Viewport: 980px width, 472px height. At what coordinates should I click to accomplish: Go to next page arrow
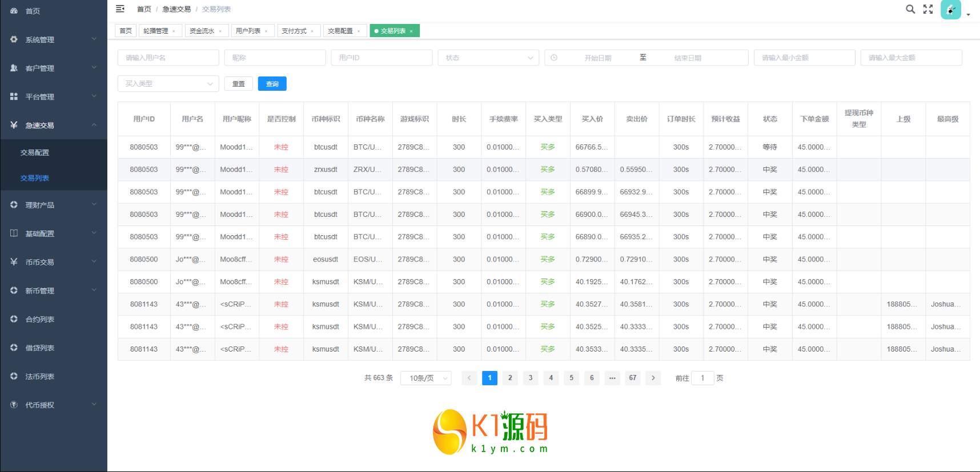pyautogui.click(x=653, y=378)
